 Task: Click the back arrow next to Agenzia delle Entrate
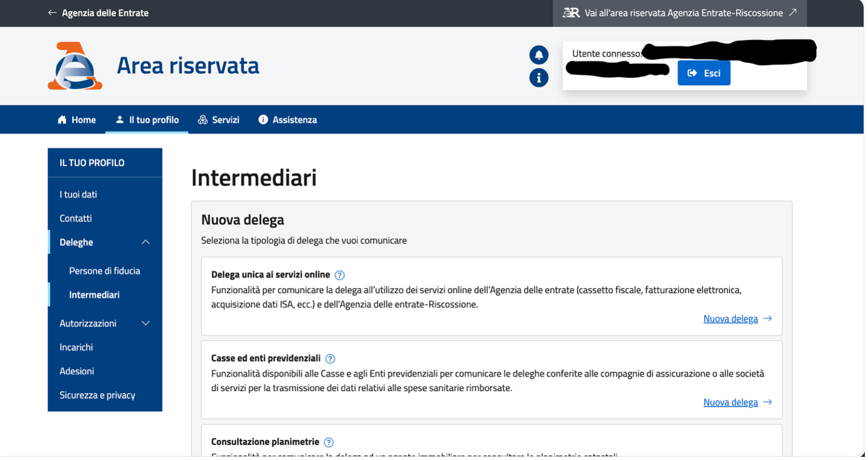(52, 12)
